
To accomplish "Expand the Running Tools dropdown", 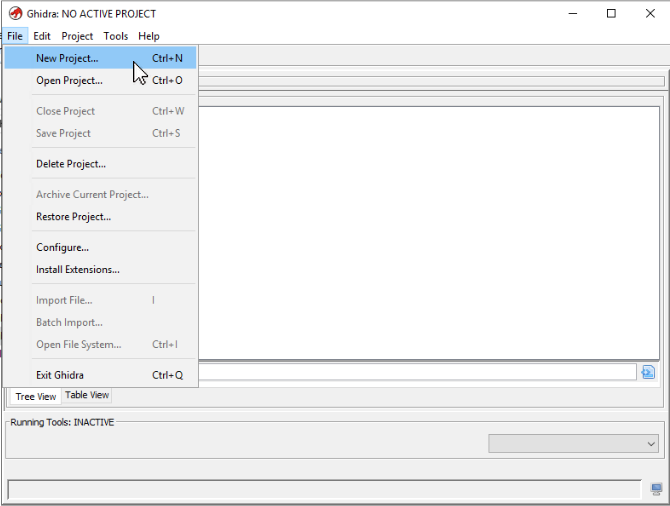I will pos(573,444).
